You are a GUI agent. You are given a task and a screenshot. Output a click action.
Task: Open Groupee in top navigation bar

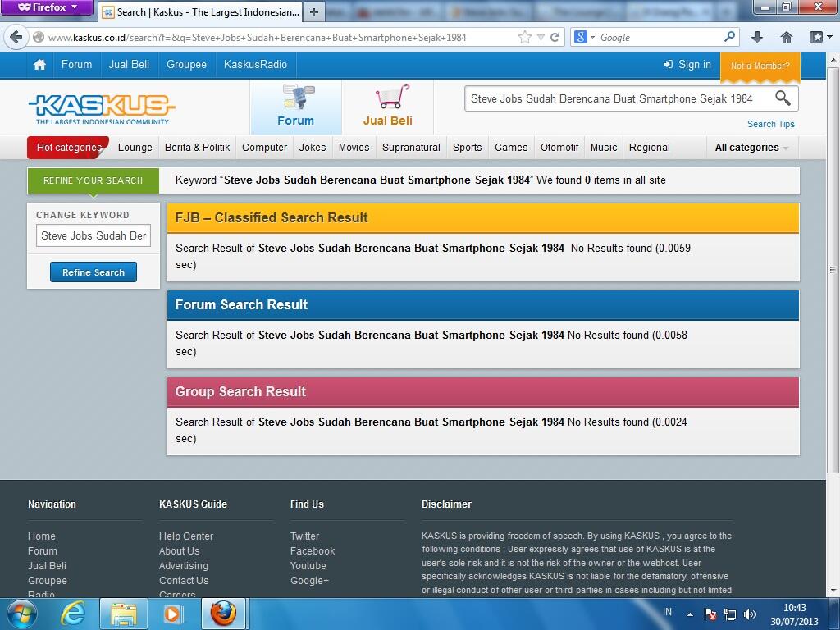pyautogui.click(x=186, y=64)
